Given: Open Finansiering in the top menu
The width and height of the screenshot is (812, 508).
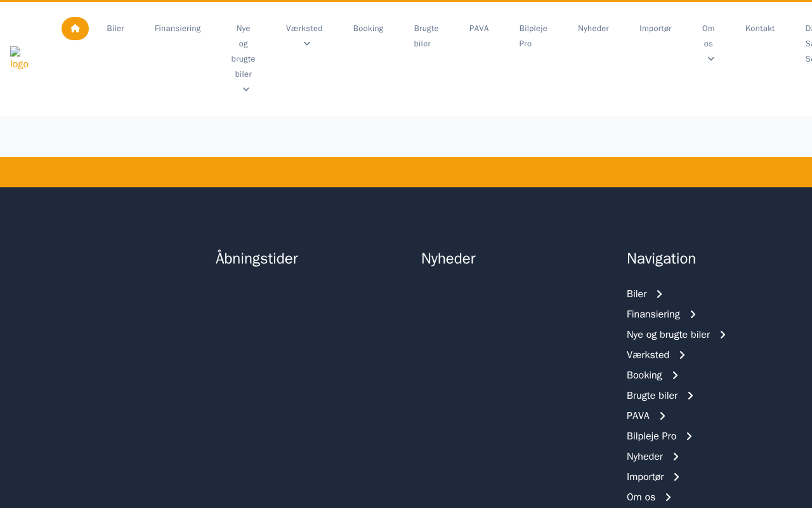Looking at the screenshot, I should [x=178, y=29].
